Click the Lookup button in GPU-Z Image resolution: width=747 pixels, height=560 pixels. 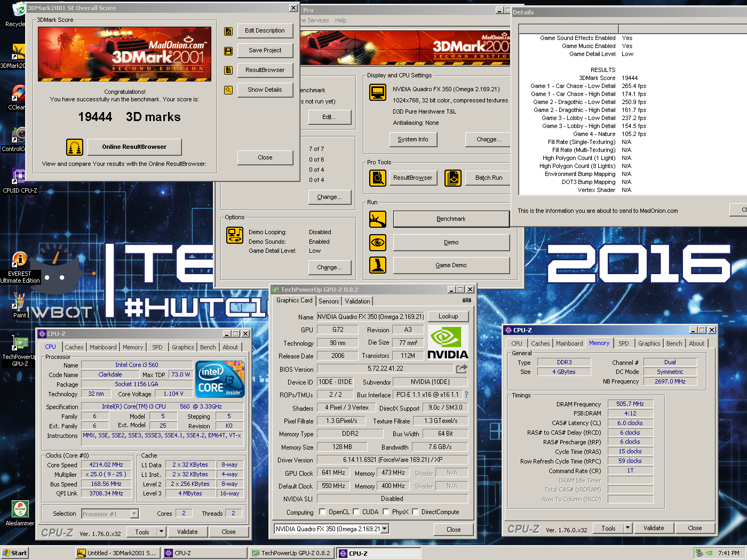pyautogui.click(x=448, y=316)
